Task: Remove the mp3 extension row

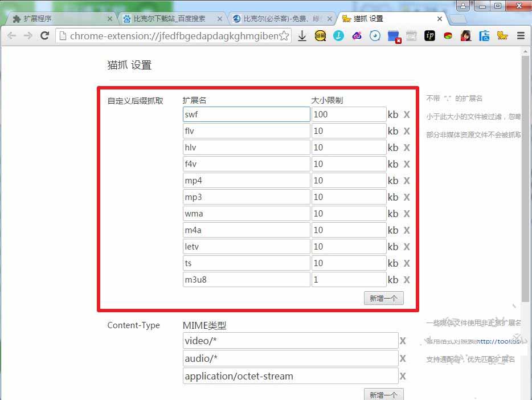Action: pos(407,197)
